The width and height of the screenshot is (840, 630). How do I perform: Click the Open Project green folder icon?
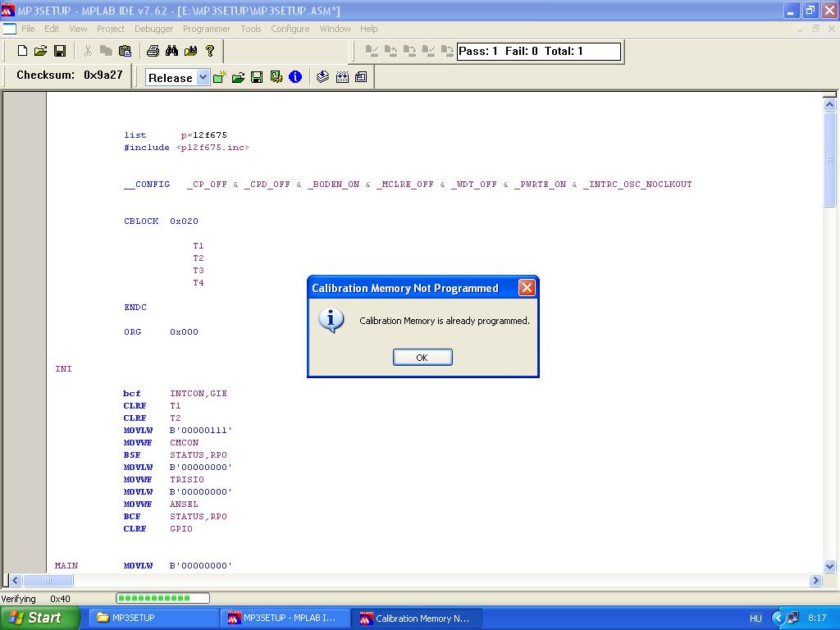(239, 77)
